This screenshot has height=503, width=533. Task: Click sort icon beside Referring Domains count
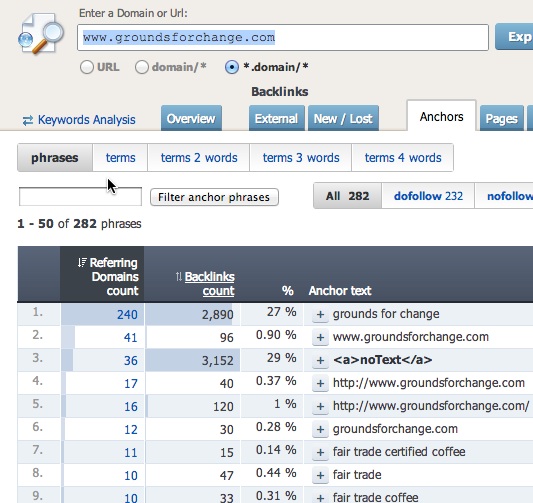click(82, 263)
